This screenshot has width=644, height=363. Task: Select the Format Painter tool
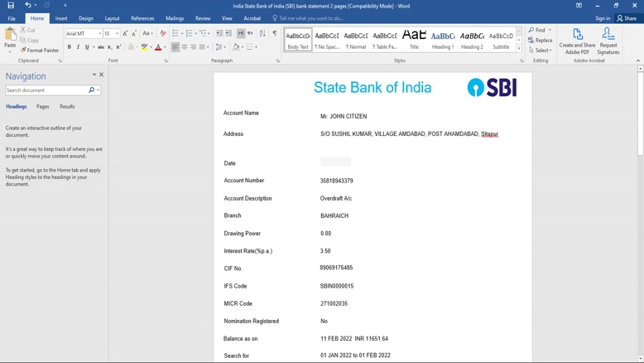40,51
